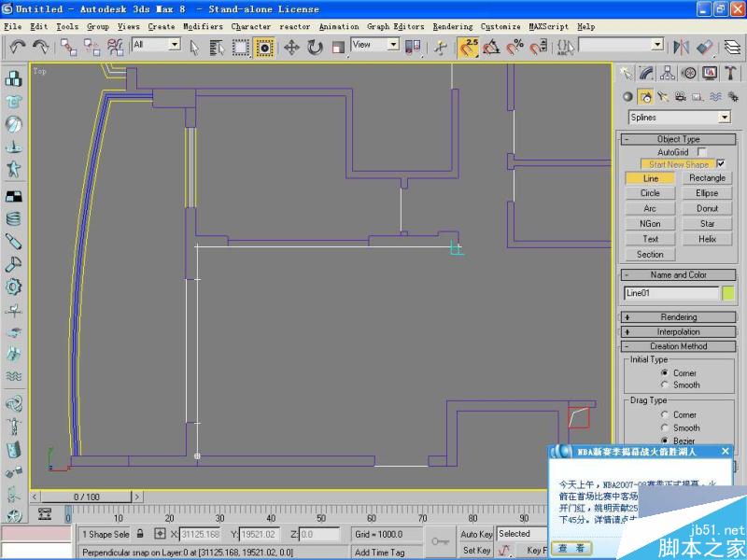Click the Rectangle shape creation button

click(708, 177)
